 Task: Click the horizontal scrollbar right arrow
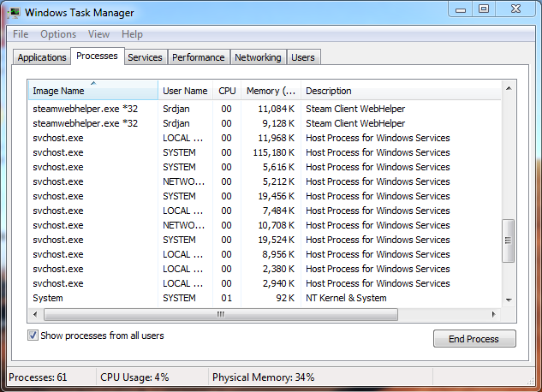click(x=495, y=313)
